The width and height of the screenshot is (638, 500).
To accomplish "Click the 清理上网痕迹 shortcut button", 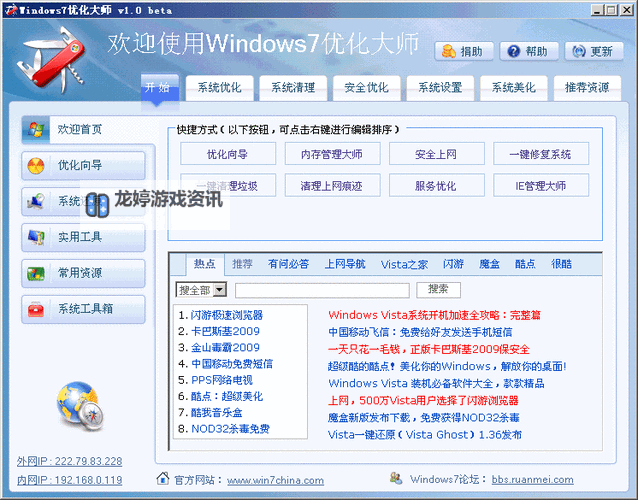I will point(332,186).
